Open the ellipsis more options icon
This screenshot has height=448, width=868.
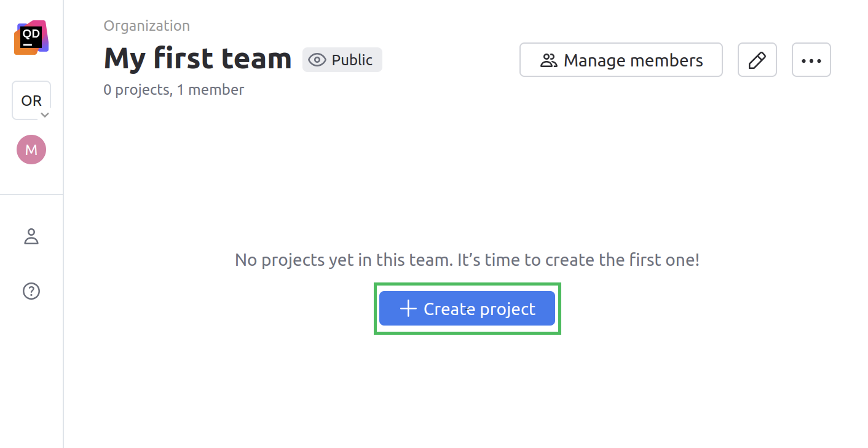(x=811, y=60)
